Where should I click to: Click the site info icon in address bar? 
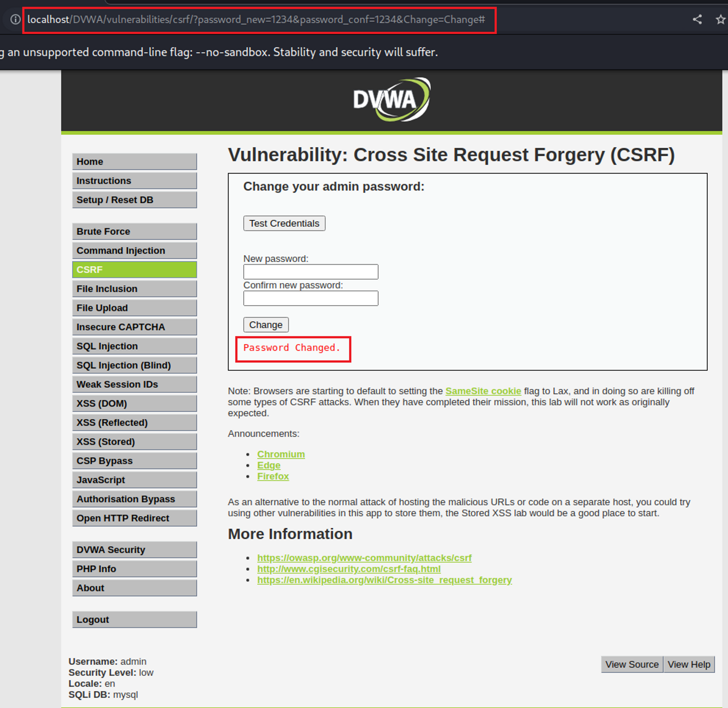tap(15, 19)
